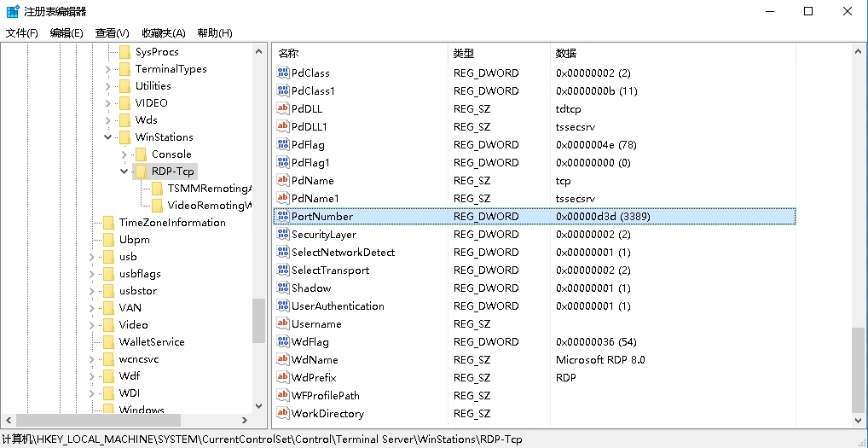Viewport: 868px width, 448px height.
Task: Click the DWORD icon beside UserAuthentication
Action: tap(282, 305)
